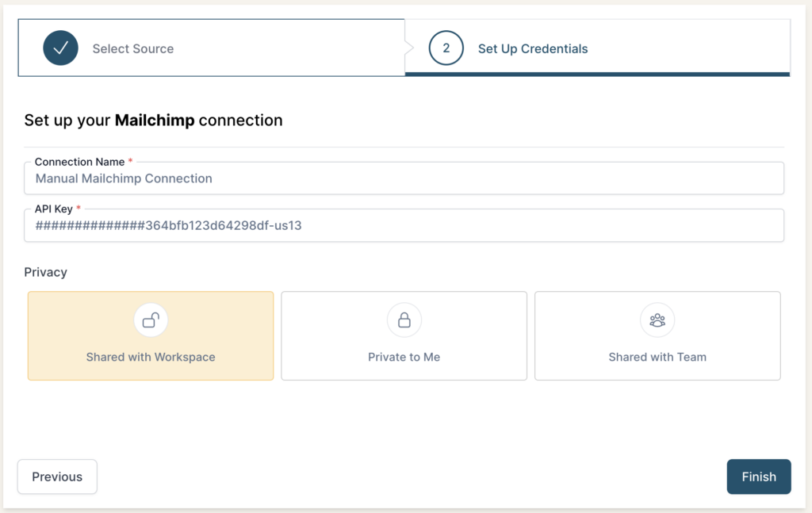Click the API Key field label
812x513 pixels.
54,209
